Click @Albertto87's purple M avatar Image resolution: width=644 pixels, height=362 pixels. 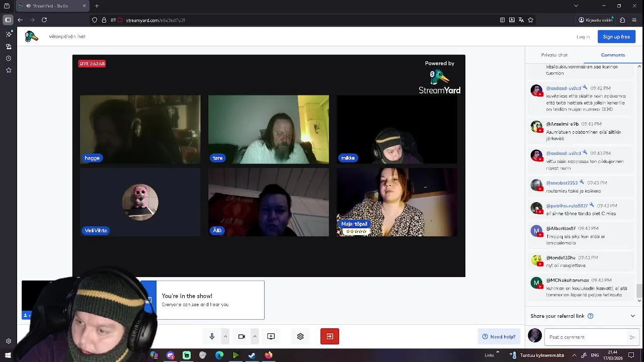click(x=536, y=231)
